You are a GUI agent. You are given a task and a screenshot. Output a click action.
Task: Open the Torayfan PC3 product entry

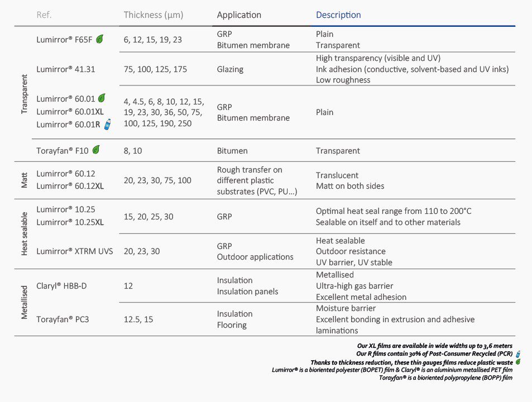[62, 319]
